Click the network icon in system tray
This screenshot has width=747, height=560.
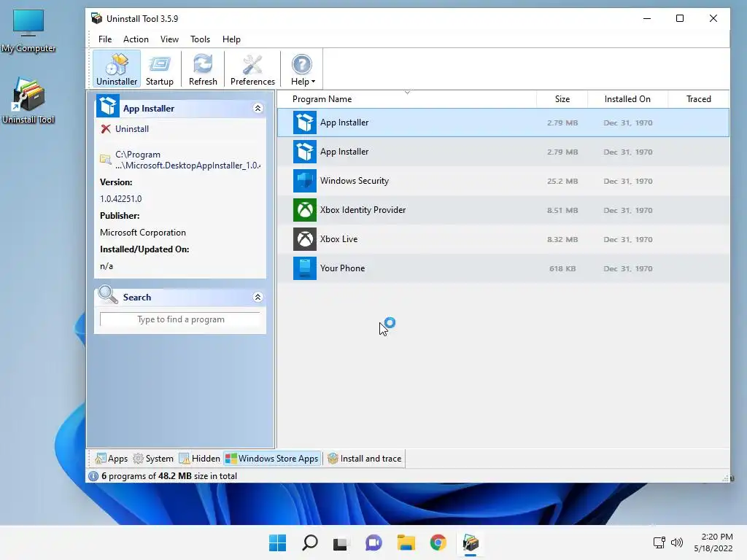pyautogui.click(x=659, y=542)
